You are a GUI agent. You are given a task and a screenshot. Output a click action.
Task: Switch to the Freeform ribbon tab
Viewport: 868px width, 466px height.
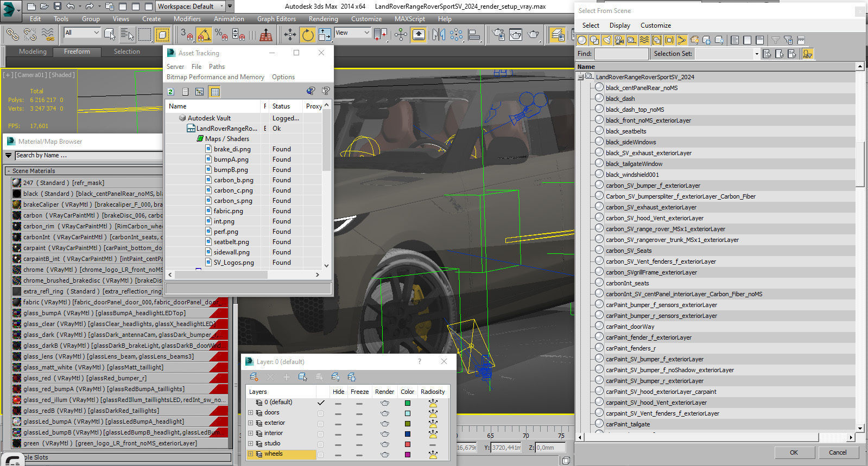[x=77, y=52]
